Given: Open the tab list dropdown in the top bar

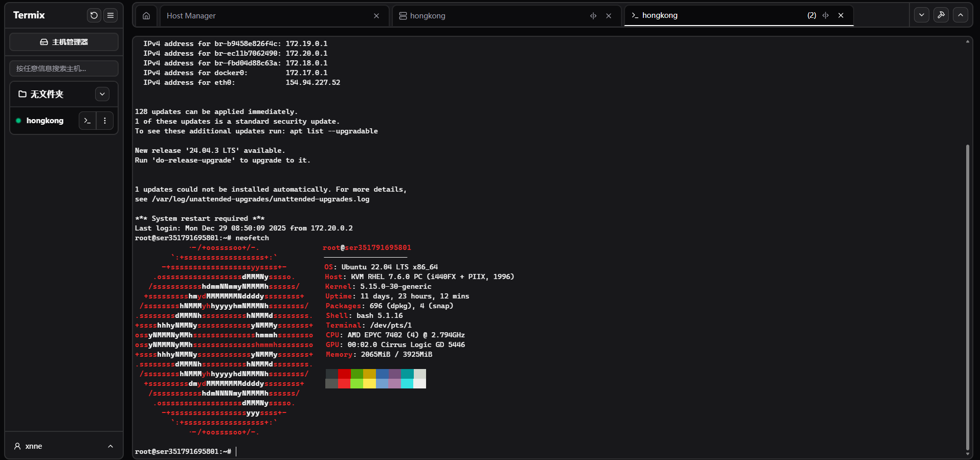Looking at the screenshot, I should tap(922, 15).
